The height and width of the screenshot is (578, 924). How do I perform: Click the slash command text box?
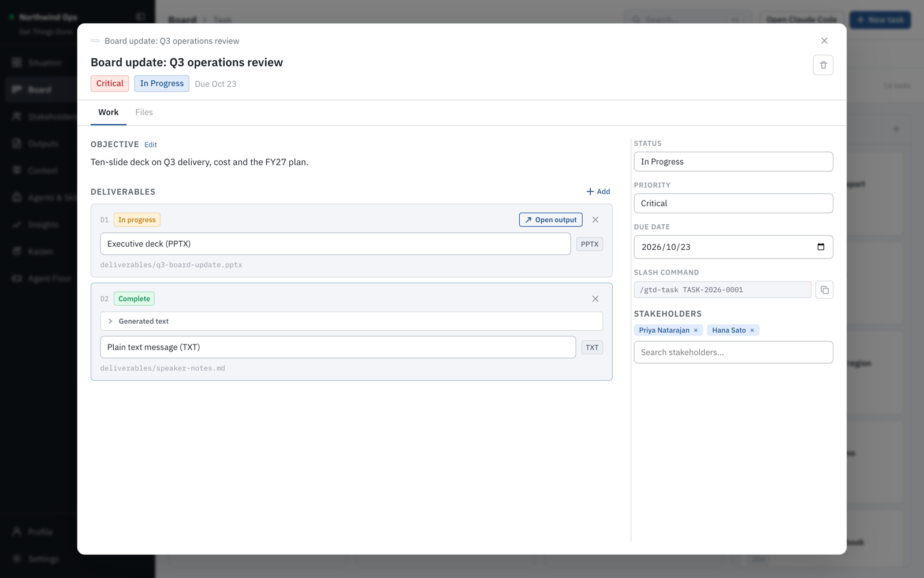[x=722, y=290]
